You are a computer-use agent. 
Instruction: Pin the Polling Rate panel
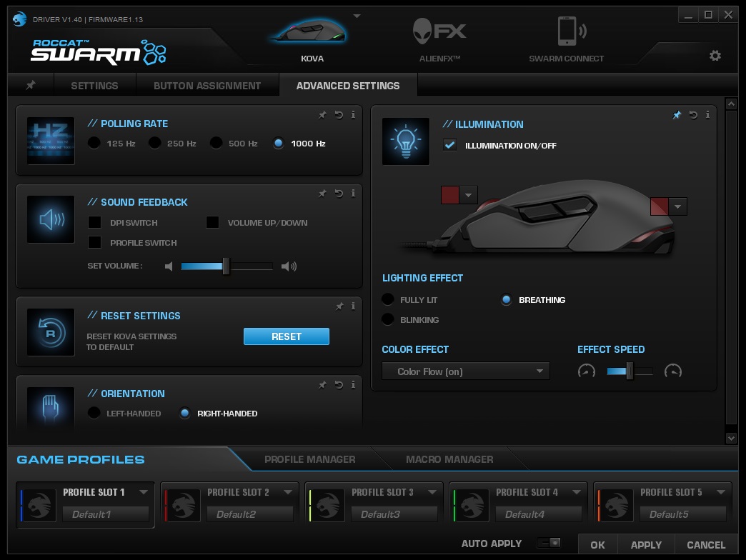pos(322,114)
